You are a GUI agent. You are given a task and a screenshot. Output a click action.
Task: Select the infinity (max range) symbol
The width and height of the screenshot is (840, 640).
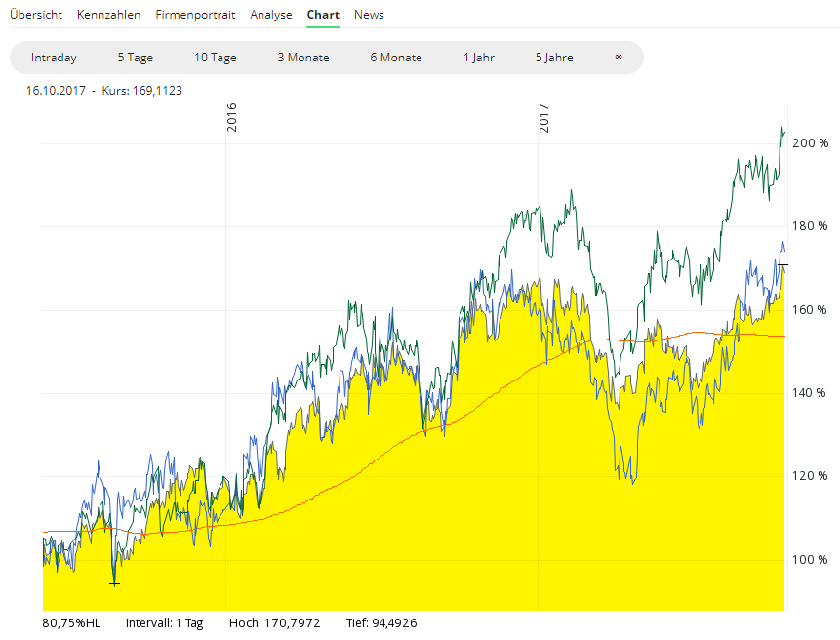[619, 58]
